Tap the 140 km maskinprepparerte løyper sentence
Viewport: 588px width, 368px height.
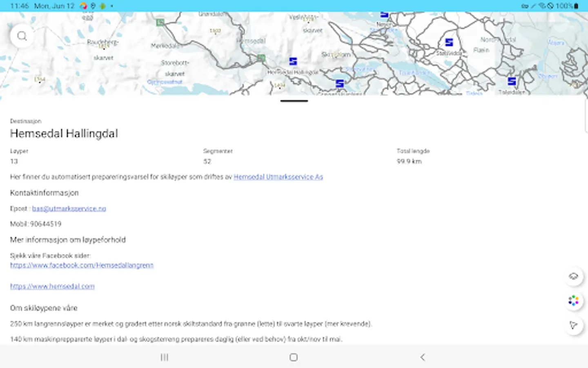click(x=176, y=339)
